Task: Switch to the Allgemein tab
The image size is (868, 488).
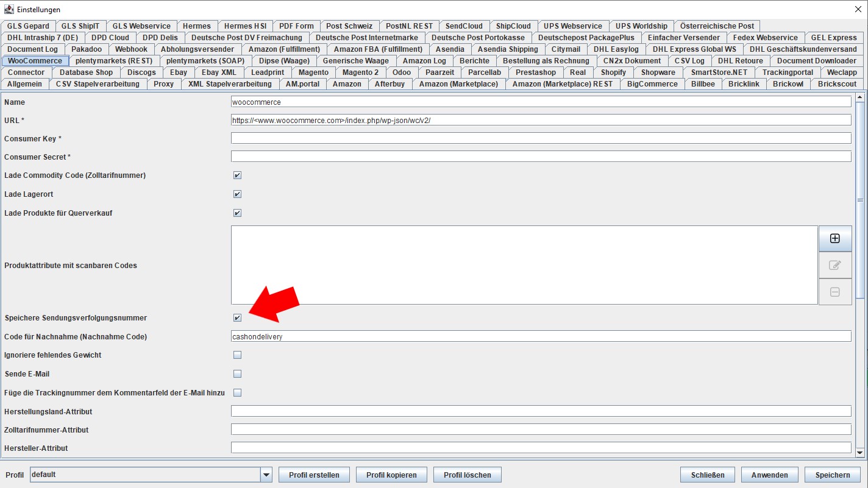Action: [x=25, y=84]
